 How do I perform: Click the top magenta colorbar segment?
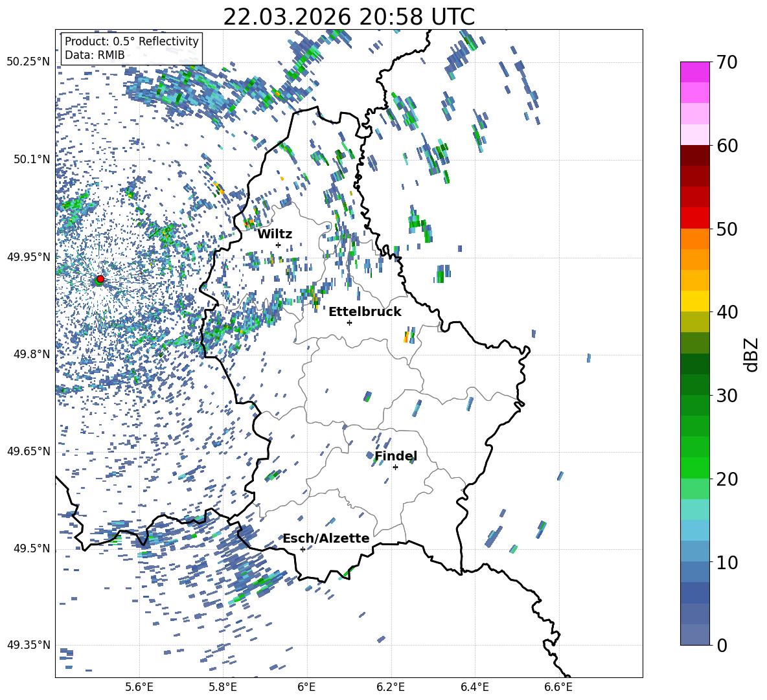695,72
